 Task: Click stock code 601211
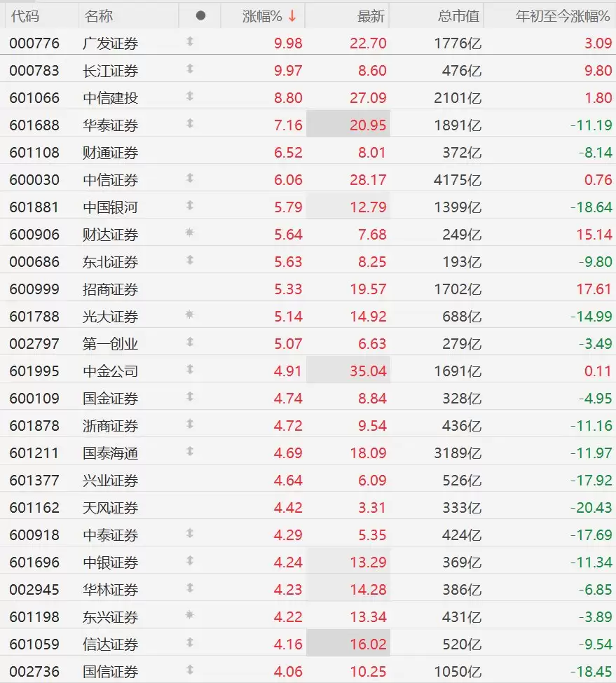(x=34, y=453)
